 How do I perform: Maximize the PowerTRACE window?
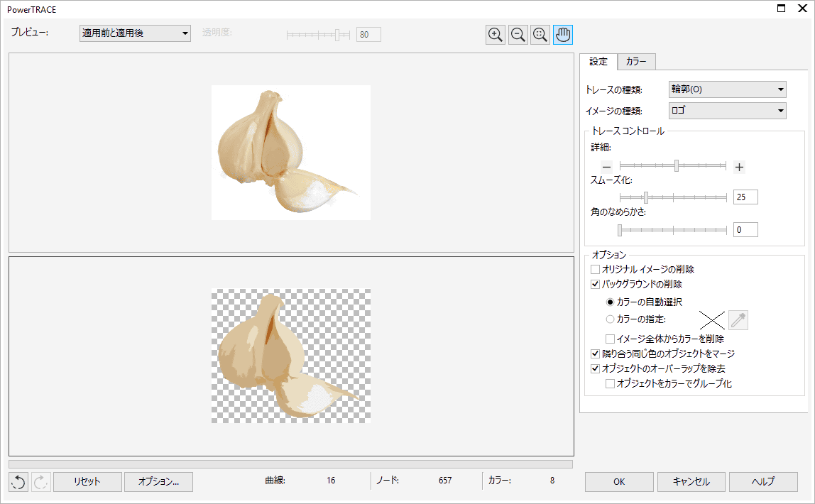click(781, 9)
